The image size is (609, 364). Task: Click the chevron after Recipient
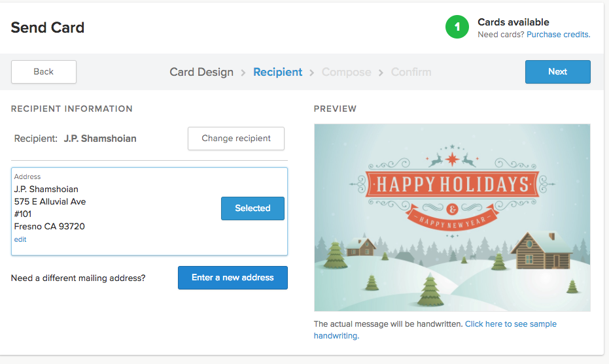pos(312,73)
